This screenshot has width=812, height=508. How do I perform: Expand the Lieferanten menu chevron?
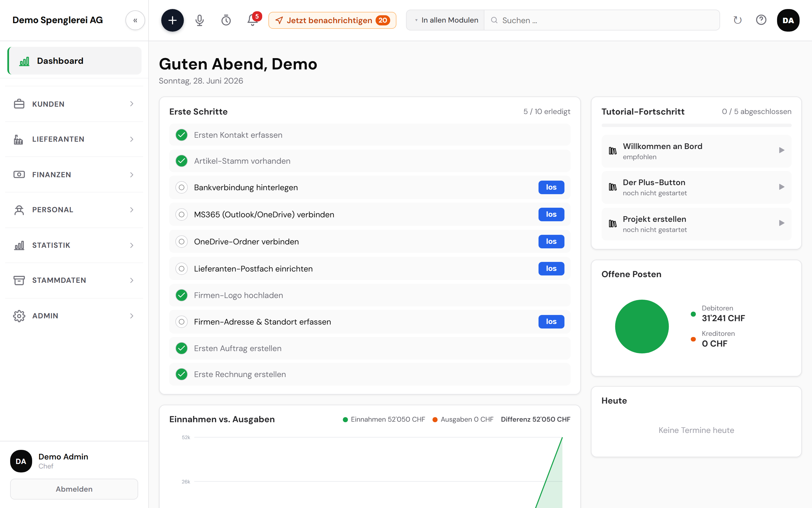click(132, 139)
